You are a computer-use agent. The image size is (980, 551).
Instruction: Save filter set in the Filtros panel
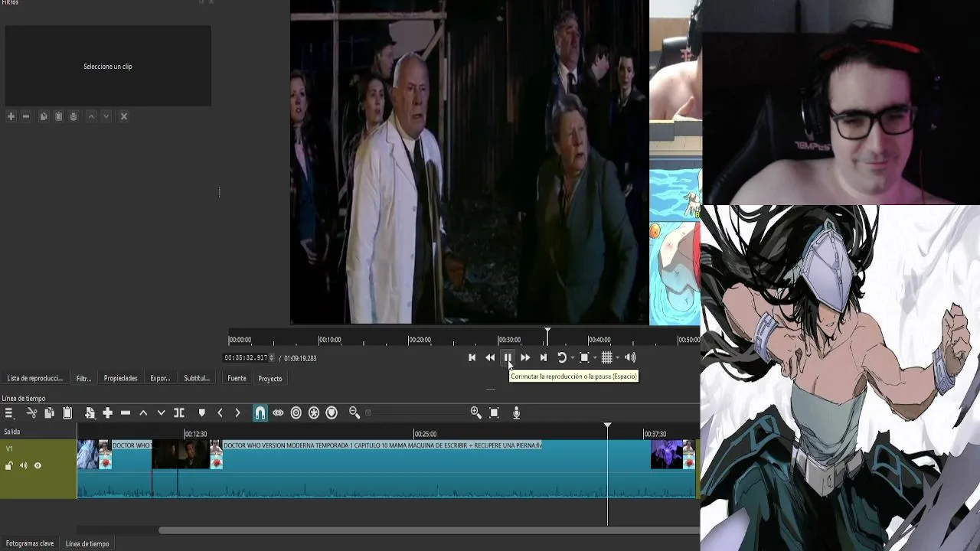[73, 116]
